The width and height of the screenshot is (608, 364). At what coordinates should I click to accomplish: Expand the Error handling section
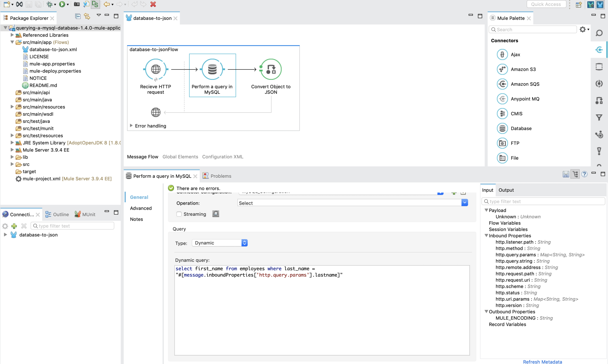[x=131, y=126]
